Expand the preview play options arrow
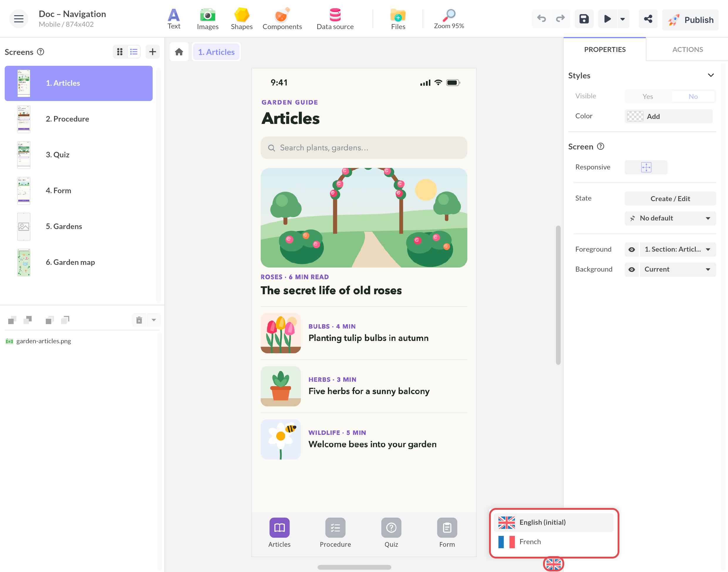This screenshot has height=572, width=728. (623, 19)
